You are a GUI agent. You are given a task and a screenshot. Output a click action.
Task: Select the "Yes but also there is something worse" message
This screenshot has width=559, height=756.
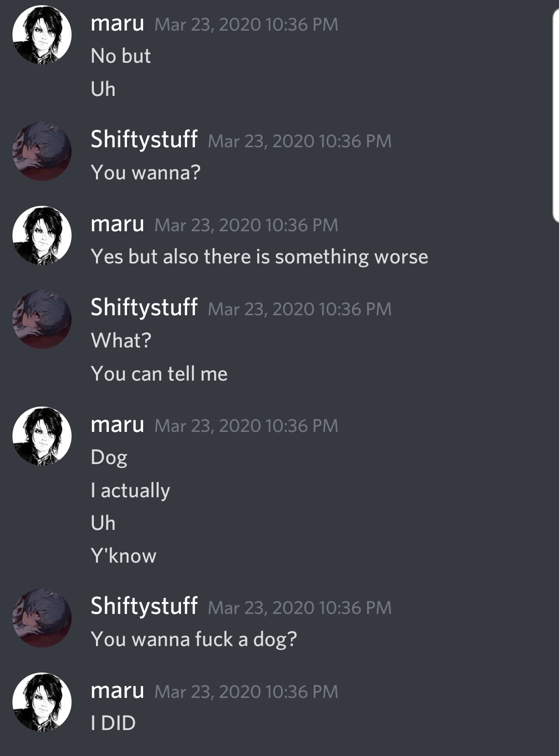tap(259, 257)
